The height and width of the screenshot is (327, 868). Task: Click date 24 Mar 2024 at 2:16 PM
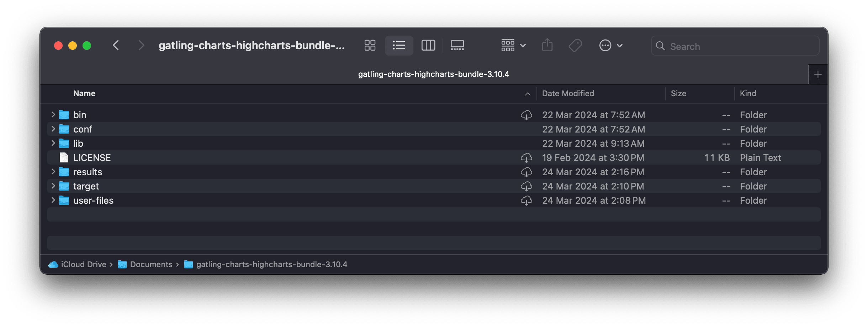593,172
